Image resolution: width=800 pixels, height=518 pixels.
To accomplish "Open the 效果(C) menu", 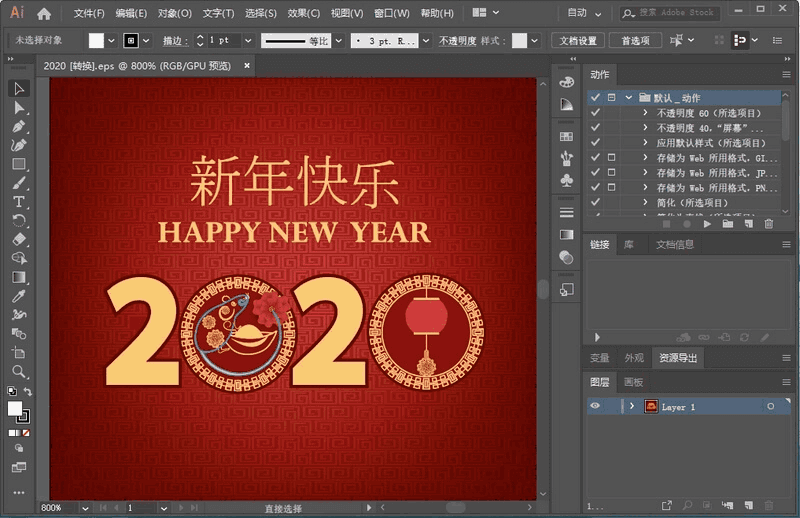I will coord(303,14).
